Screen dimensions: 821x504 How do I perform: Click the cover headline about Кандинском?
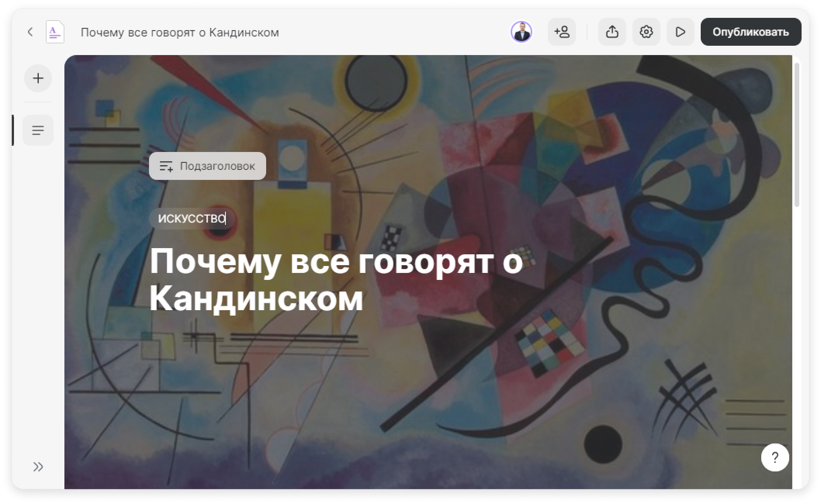336,280
